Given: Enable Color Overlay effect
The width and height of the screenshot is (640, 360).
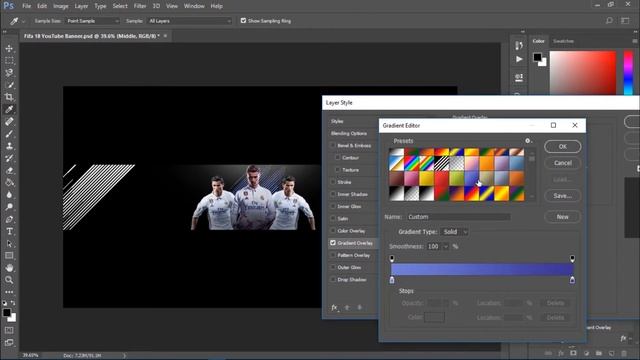Looking at the screenshot, I should point(333,231).
